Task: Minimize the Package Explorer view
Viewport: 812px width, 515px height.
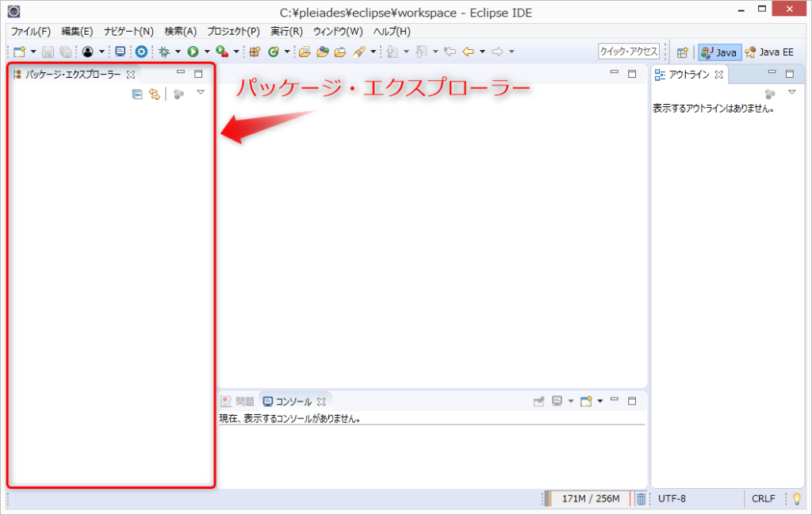Action: (180, 72)
